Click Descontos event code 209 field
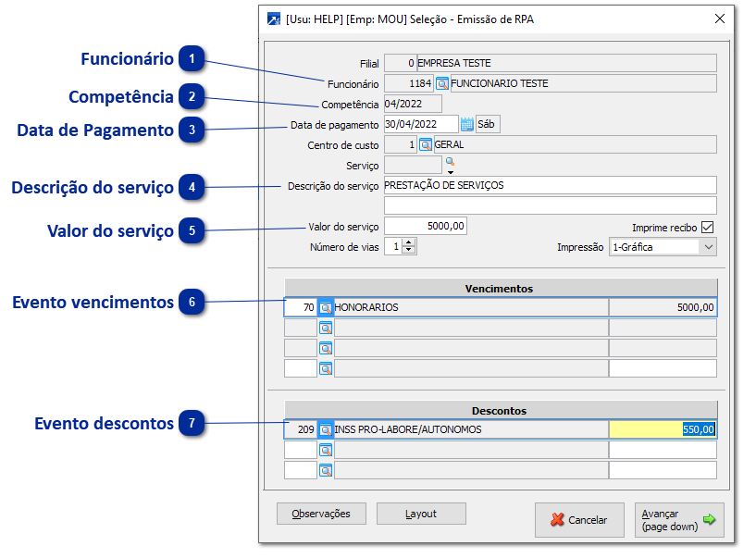Viewport: 756px width, 558px height. (x=301, y=429)
